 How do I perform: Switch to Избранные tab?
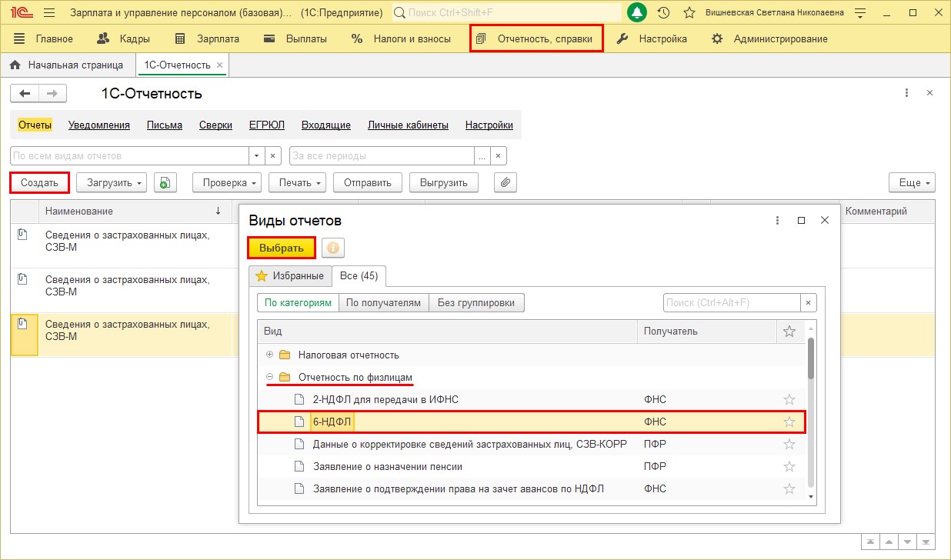tap(290, 275)
